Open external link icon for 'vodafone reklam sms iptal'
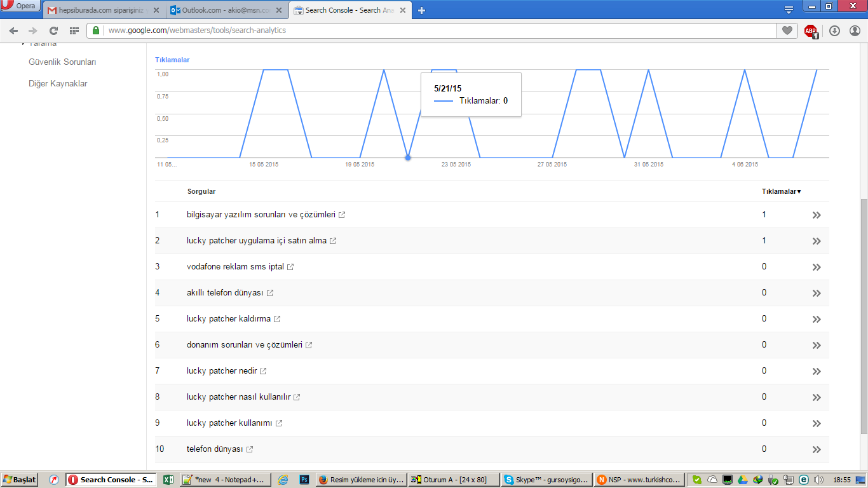 290,267
